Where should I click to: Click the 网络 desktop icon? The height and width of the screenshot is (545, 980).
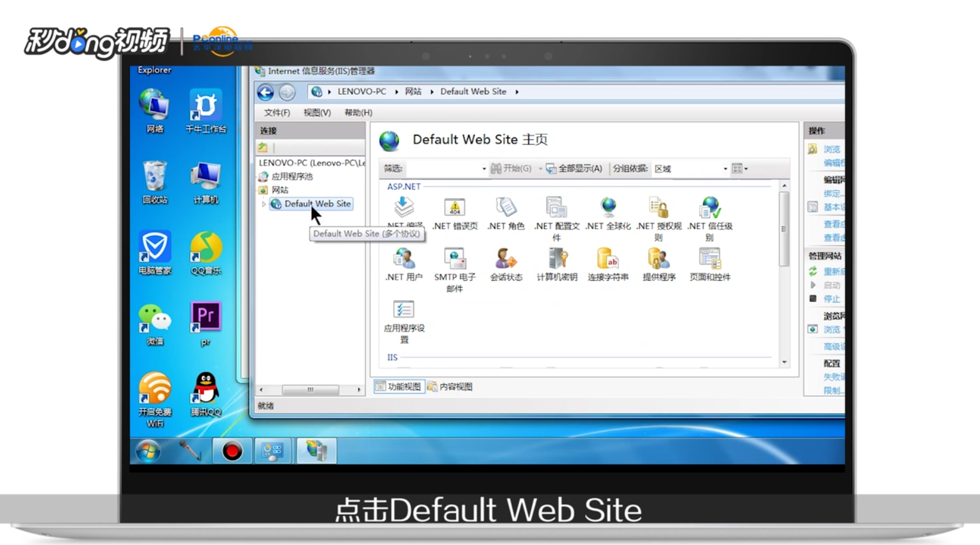[154, 111]
